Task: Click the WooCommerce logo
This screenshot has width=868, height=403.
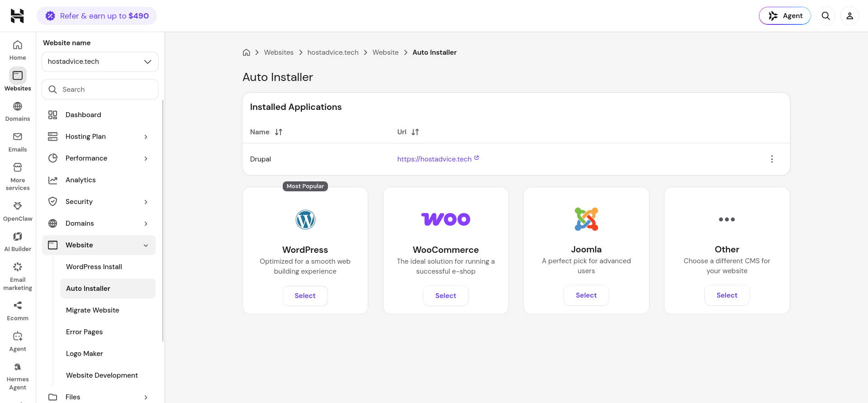Action: [x=446, y=219]
